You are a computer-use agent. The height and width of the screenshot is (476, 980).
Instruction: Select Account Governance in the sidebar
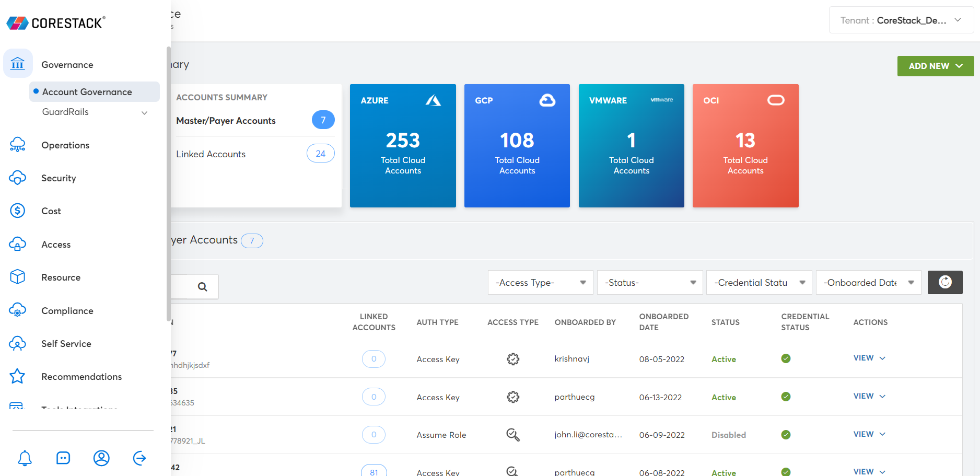pos(95,92)
